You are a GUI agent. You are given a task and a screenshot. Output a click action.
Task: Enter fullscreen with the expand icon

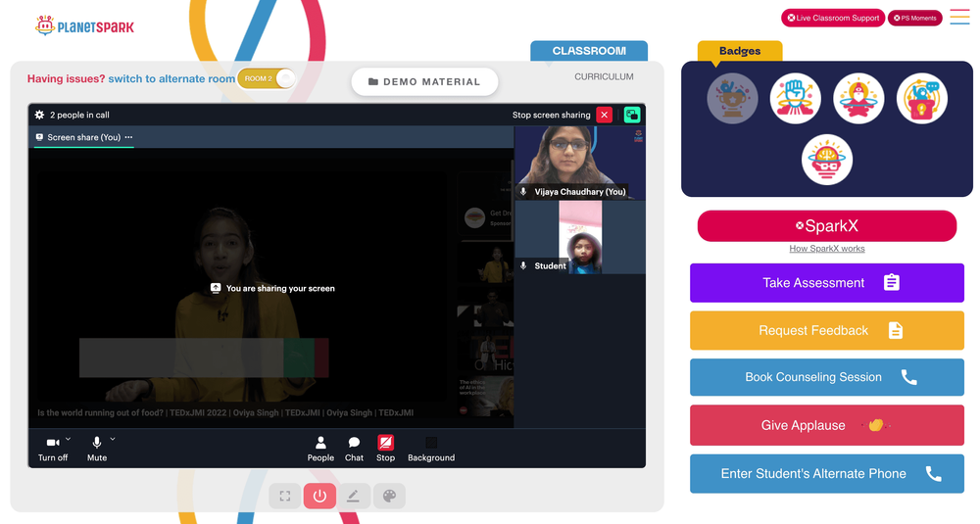click(x=285, y=496)
